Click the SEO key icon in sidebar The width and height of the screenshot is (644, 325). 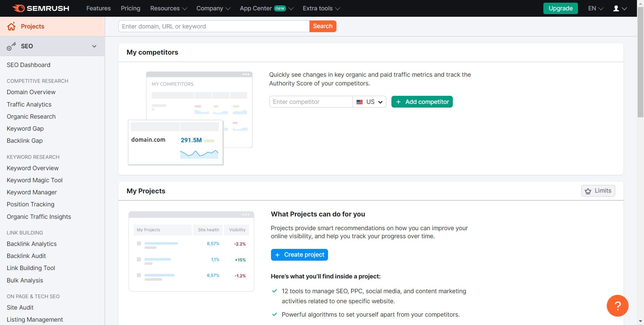[x=11, y=46]
